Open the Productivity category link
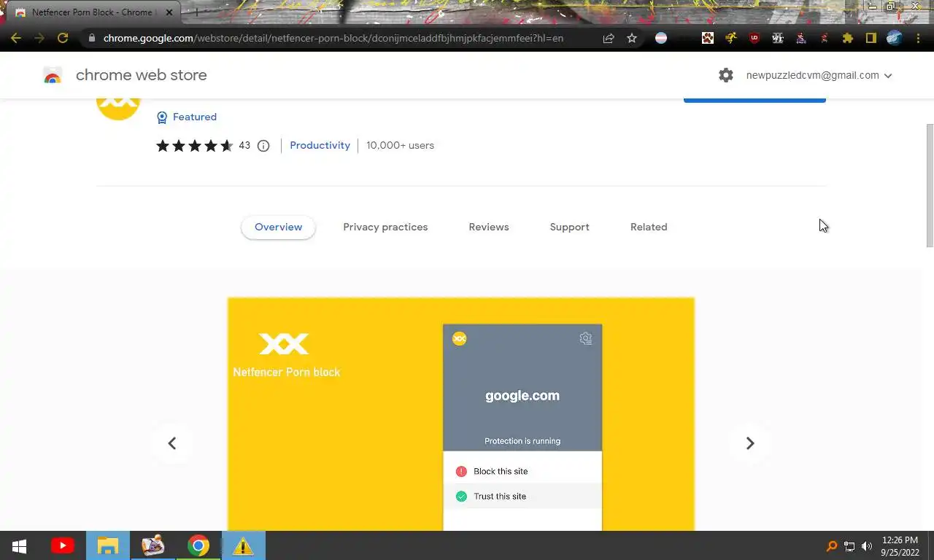 click(320, 145)
